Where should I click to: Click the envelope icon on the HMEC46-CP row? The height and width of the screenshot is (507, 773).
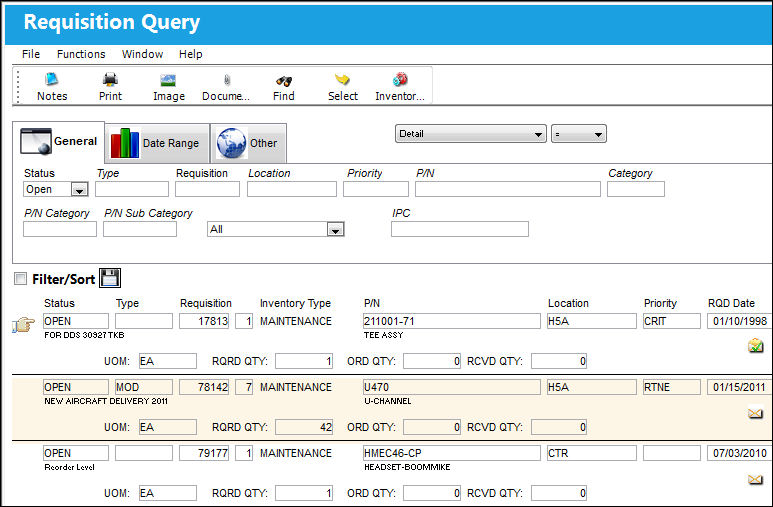(x=755, y=479)
